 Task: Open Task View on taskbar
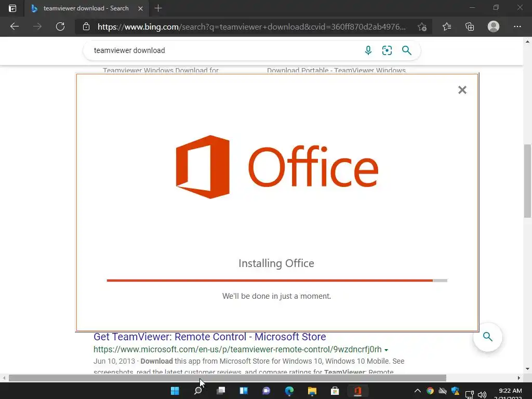pyautogui.click(x=221, y=391)
